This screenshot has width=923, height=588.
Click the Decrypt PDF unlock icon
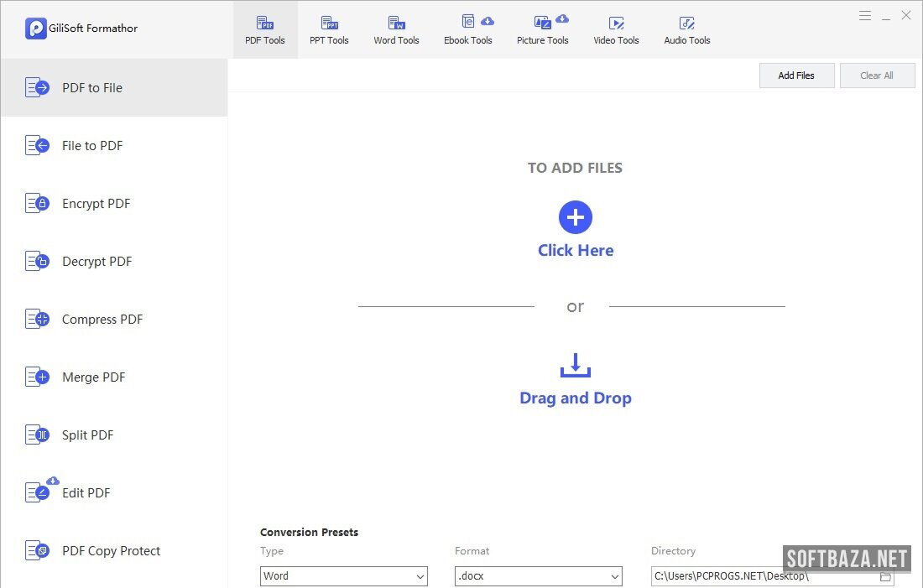[37, 261]
